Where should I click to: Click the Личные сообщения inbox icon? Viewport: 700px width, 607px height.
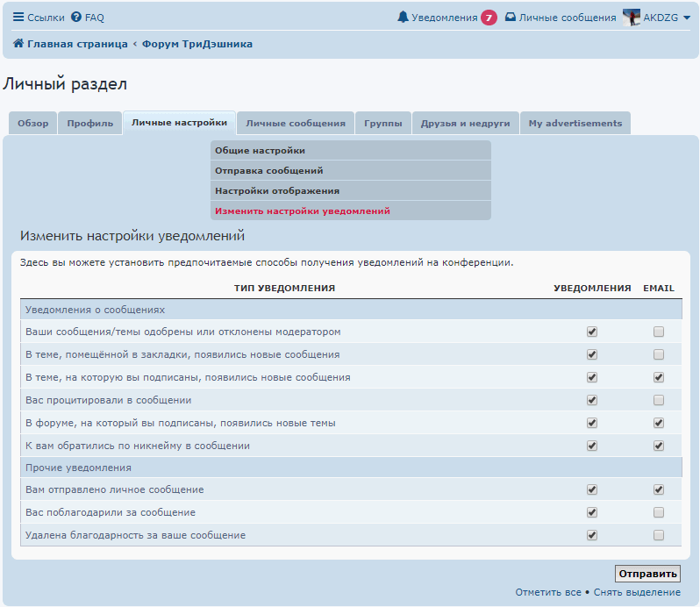(511, 18)
